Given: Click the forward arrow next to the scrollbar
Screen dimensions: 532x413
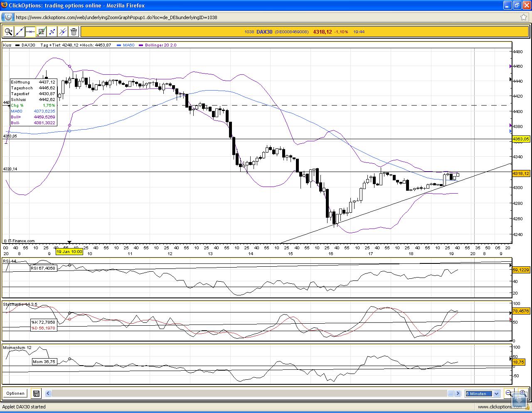Looking at the screenshot, I should [458, 393].
